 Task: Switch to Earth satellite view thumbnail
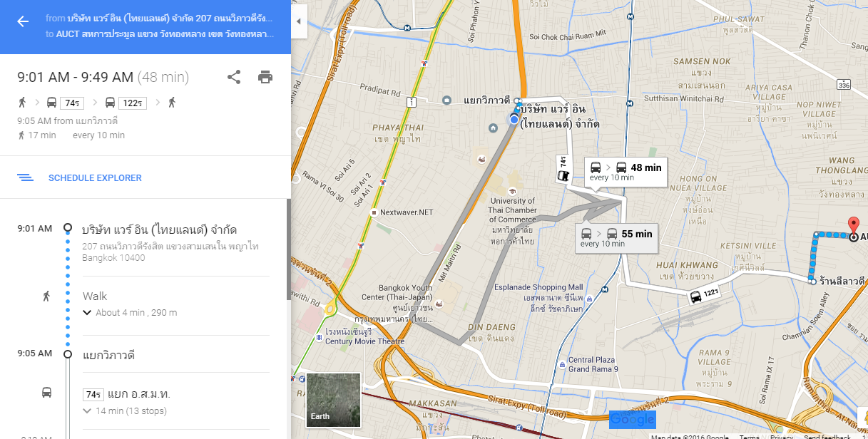333,400
